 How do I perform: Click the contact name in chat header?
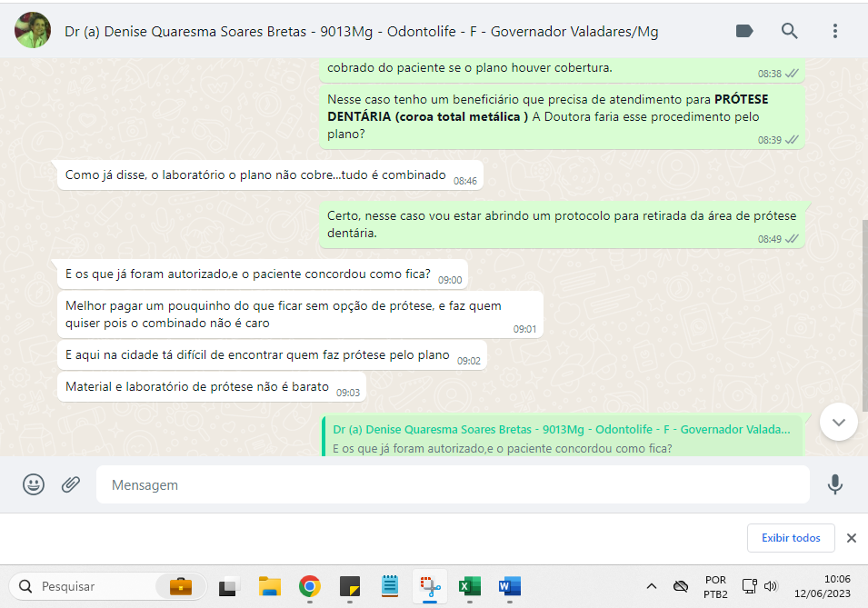361,32
